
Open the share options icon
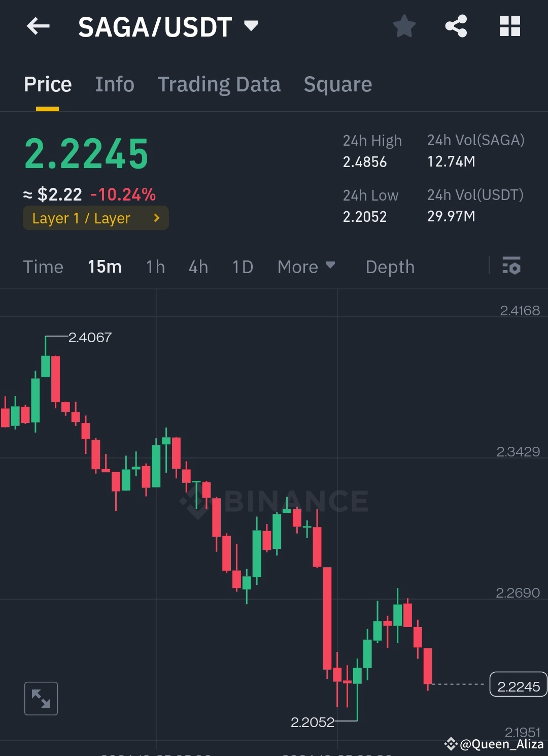click(456, 26)
